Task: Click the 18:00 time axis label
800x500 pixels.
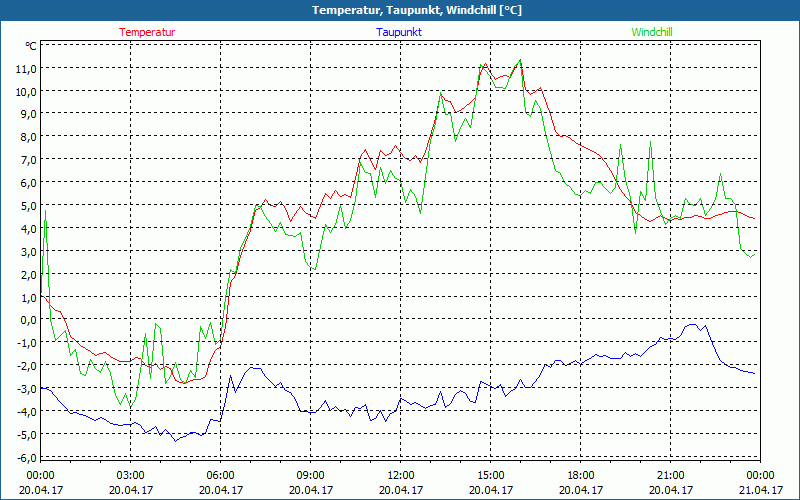Action: (581, 476)
